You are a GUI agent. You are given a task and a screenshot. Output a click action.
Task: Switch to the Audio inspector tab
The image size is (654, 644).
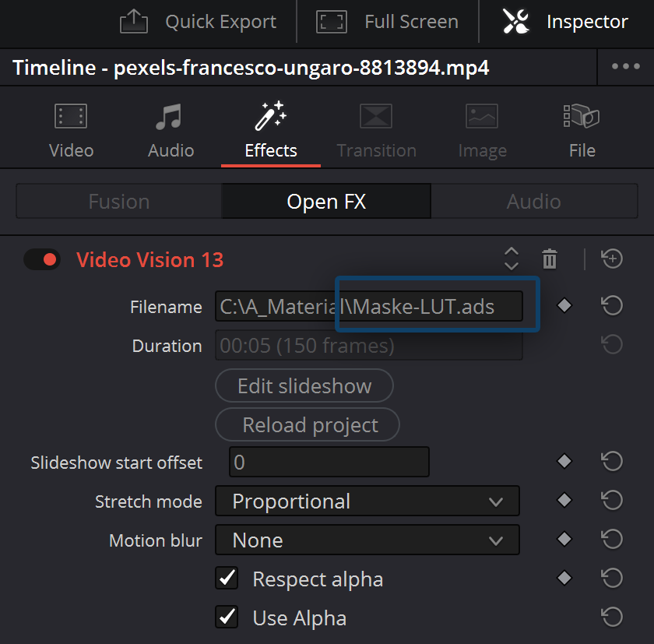[171, 130]
